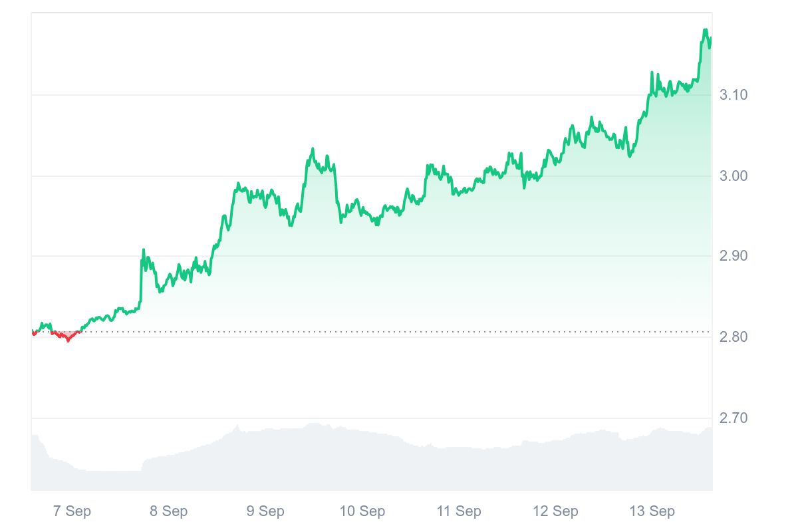Click the green shaded area under the line
The width and height of the screenshot is (798, 532).
point(465,266)
